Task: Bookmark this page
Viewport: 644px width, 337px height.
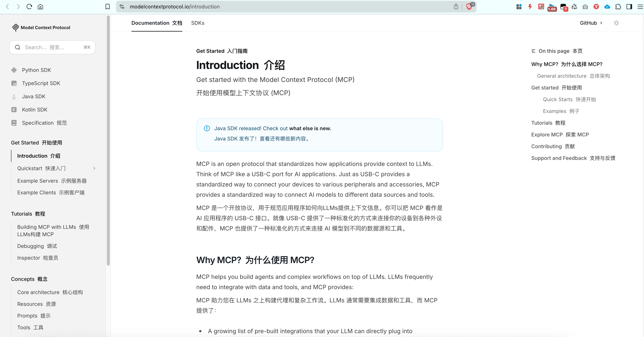Action: point(108,7)
